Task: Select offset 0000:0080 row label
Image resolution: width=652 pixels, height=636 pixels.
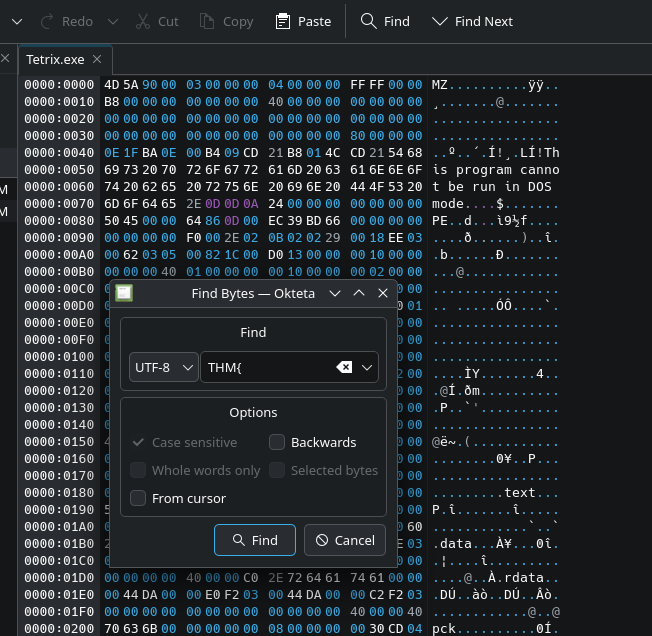Action: pos(59,221)
